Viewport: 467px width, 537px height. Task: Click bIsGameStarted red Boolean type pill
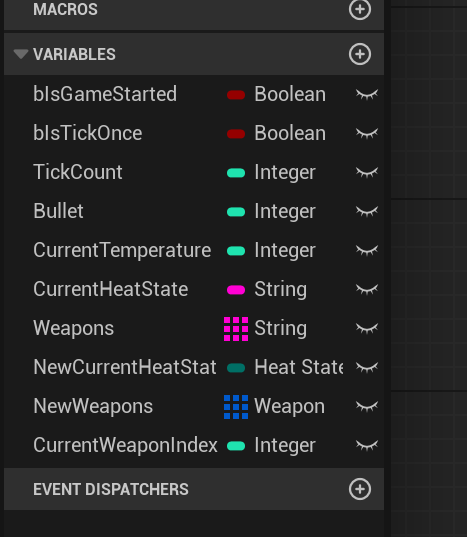tap(236, 95)
